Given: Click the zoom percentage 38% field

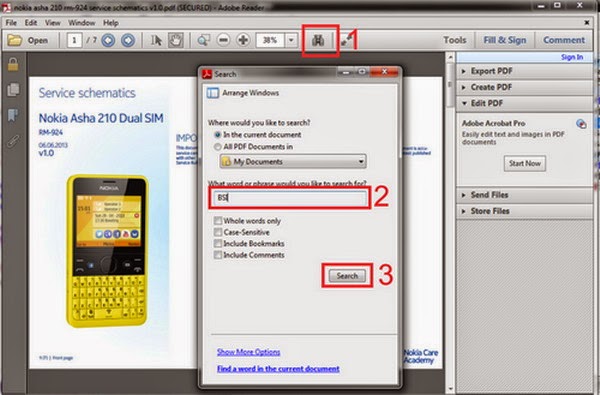Looking at the screenshot, I should pyautogui.click(x=271, y=40).
